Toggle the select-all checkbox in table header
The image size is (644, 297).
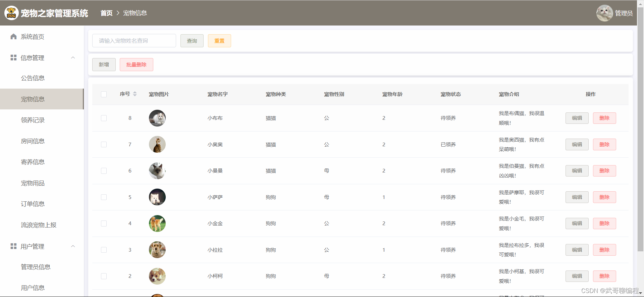[x=104, y=94]
